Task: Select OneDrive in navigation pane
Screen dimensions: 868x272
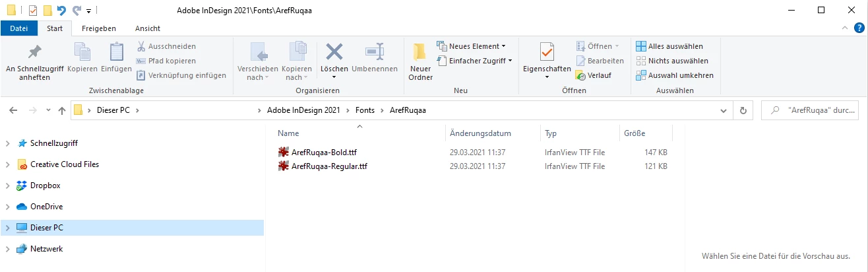Action: 47,207
